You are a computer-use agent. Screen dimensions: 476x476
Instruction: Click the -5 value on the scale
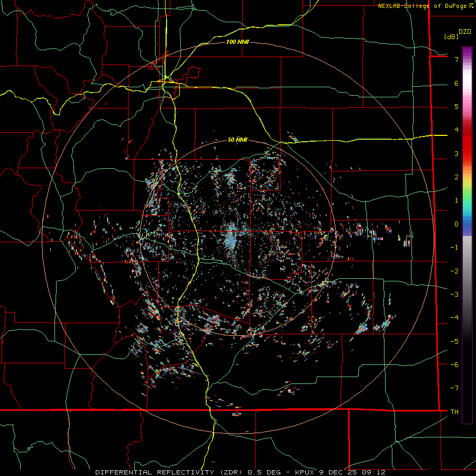(x=454, y=342)
